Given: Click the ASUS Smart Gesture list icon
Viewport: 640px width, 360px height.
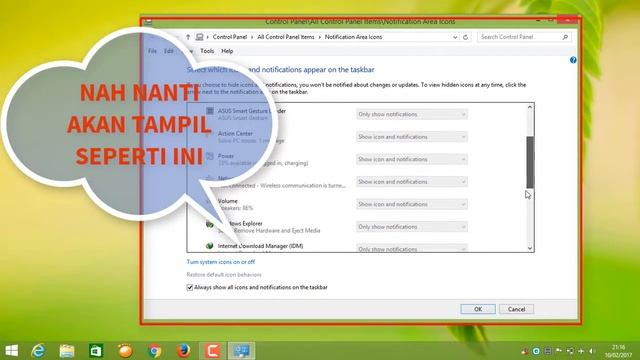Looking at the screenshot, I should coord(209,111).
